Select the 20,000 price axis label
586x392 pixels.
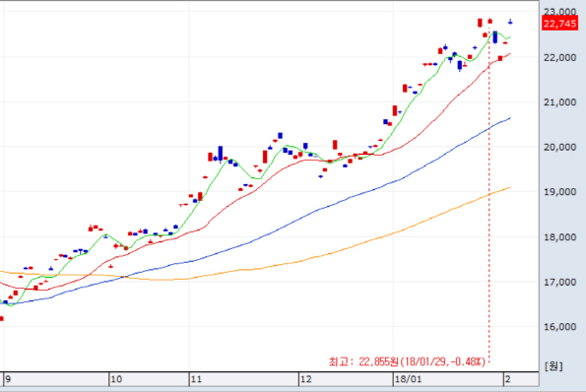click(x=559, y=147)
